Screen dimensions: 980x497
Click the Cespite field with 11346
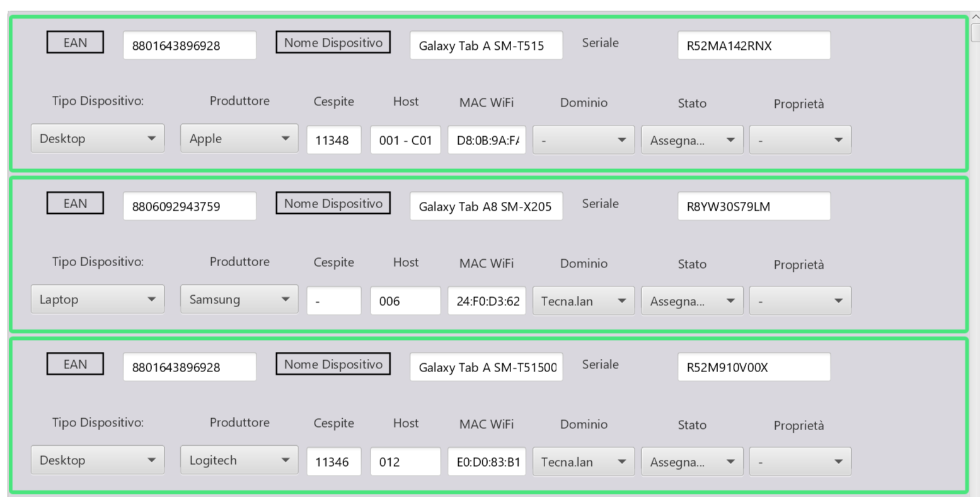(334, 462)
